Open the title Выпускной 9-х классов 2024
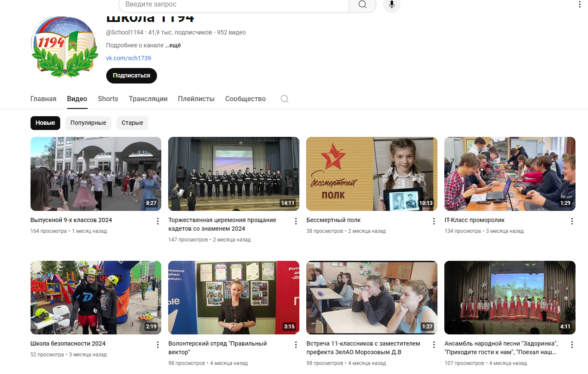 point(71,220)
